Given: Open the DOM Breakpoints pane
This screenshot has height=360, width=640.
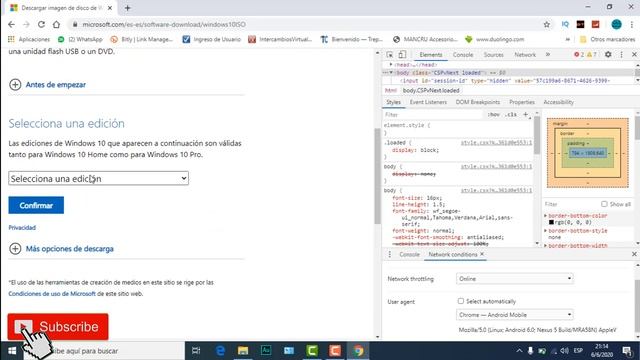Looking at the screenshot, I should [478, 102].
